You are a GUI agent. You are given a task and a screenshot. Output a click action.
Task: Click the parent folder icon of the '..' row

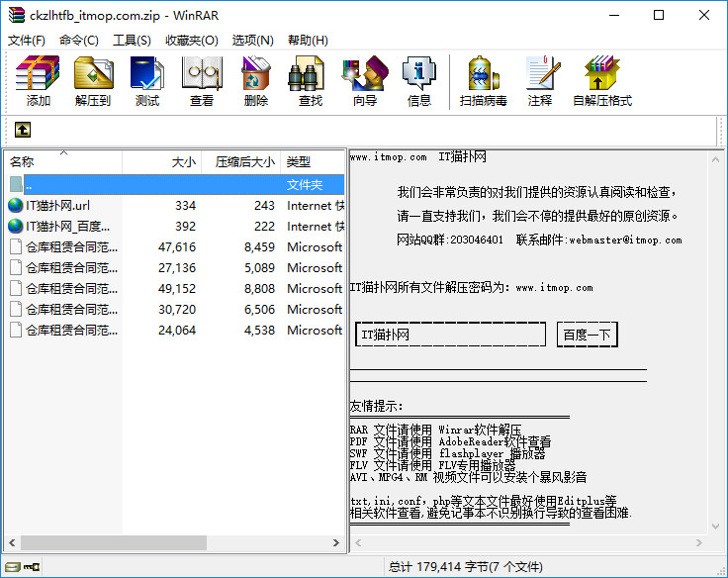[x=16, y=184]
